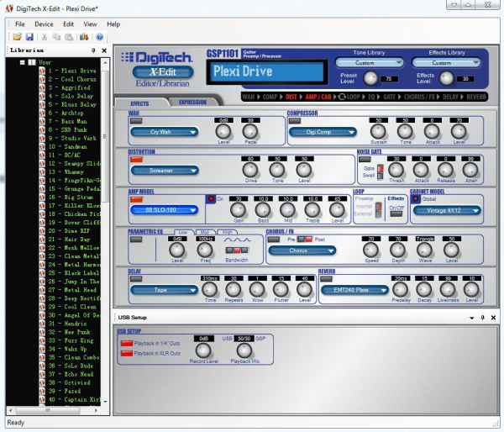Open the Effects Library dropdown

coord(446,63)
